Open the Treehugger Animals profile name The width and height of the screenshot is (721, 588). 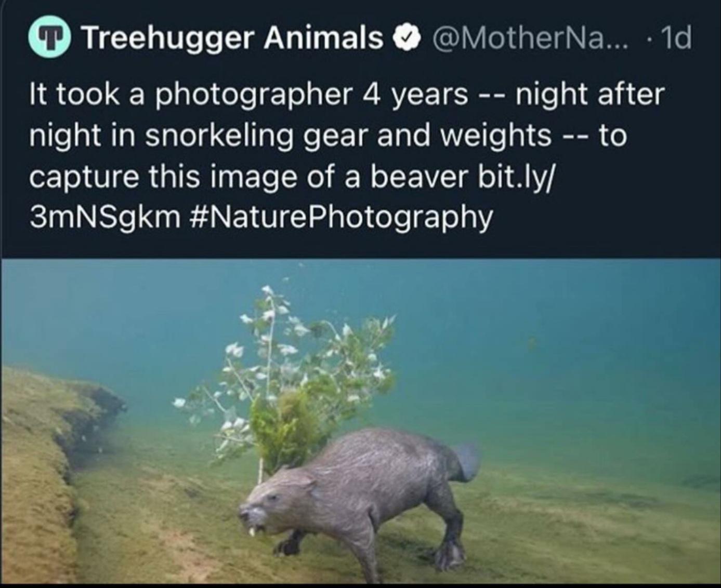233,38
